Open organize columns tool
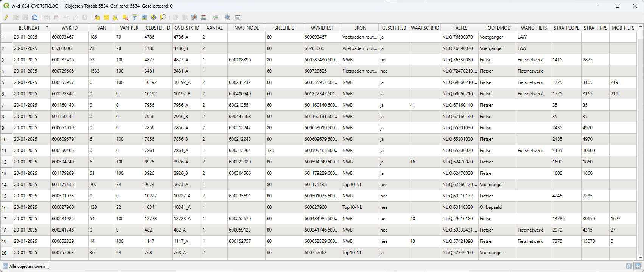The width and height of the screenshot is (644, 272). (x=194, y=17)
